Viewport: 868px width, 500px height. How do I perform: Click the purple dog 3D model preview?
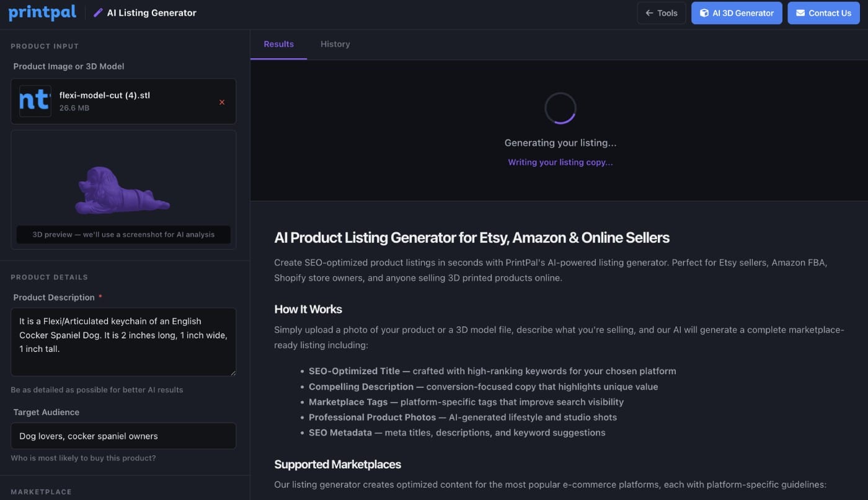(122, 190)
